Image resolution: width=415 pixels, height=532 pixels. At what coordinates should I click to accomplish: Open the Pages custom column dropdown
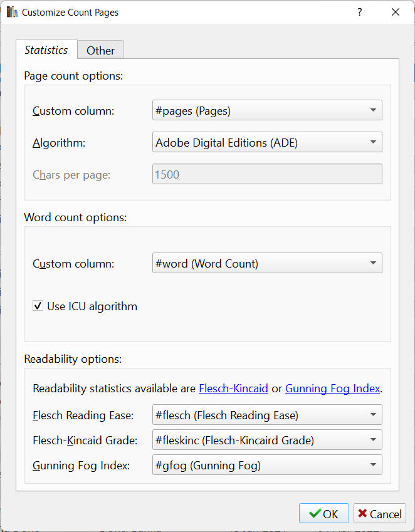coord(267,110)
